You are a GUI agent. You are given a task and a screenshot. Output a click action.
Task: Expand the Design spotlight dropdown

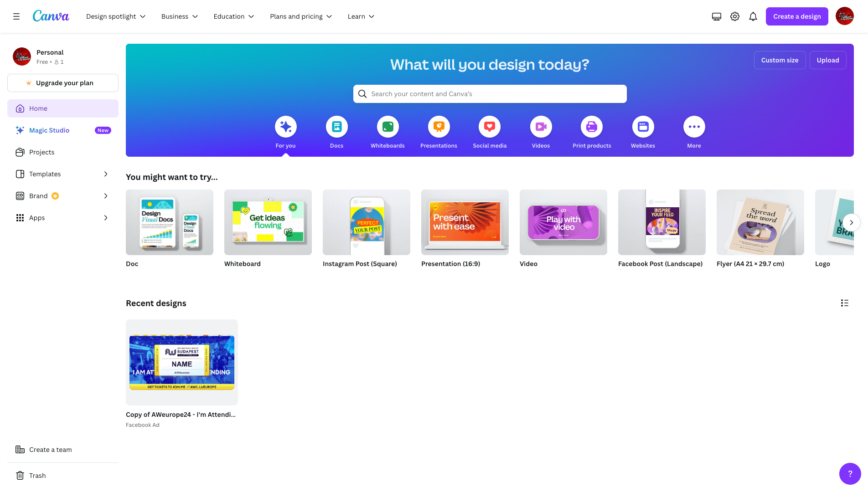[116, 16]
